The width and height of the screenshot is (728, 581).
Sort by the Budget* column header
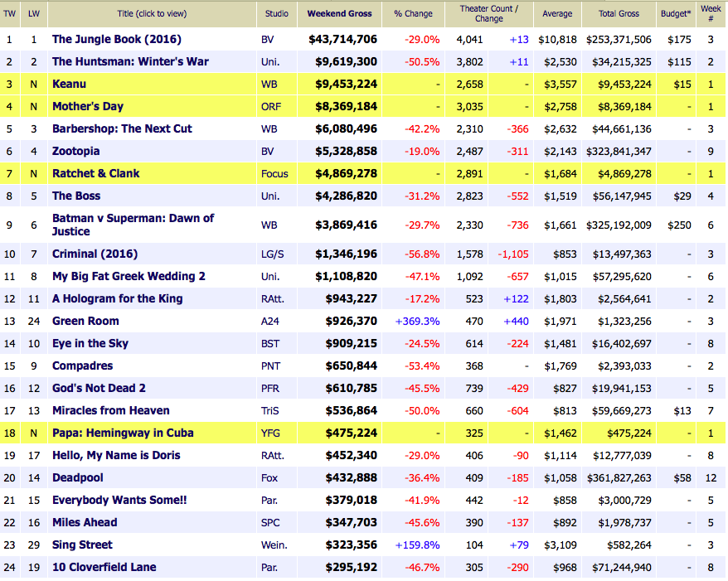coord(676,13)
